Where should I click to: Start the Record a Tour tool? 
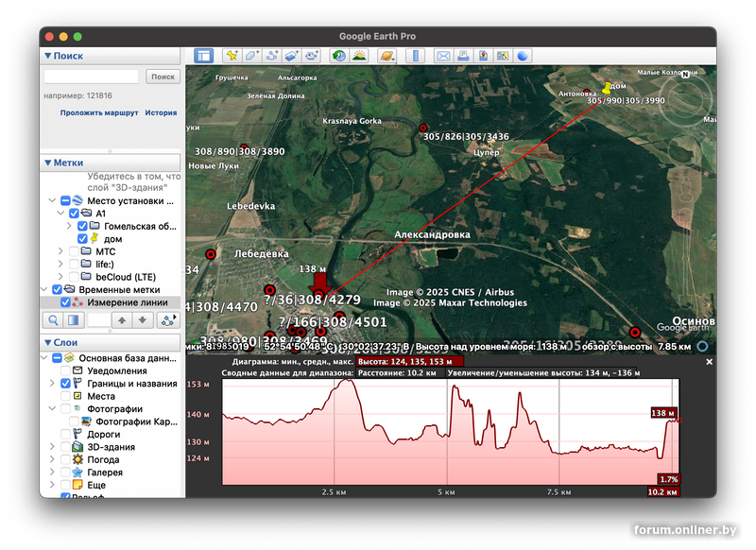[312, 56]
